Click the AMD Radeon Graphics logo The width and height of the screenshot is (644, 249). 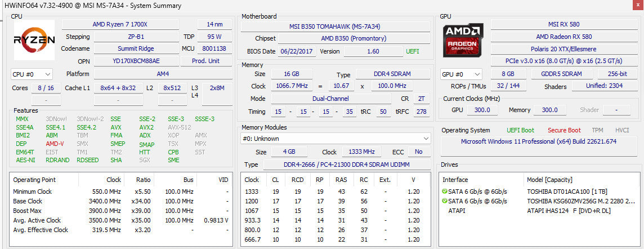tap(463, 40)
